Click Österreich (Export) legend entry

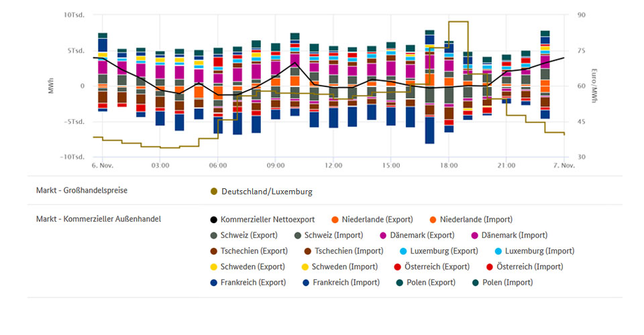431,267
